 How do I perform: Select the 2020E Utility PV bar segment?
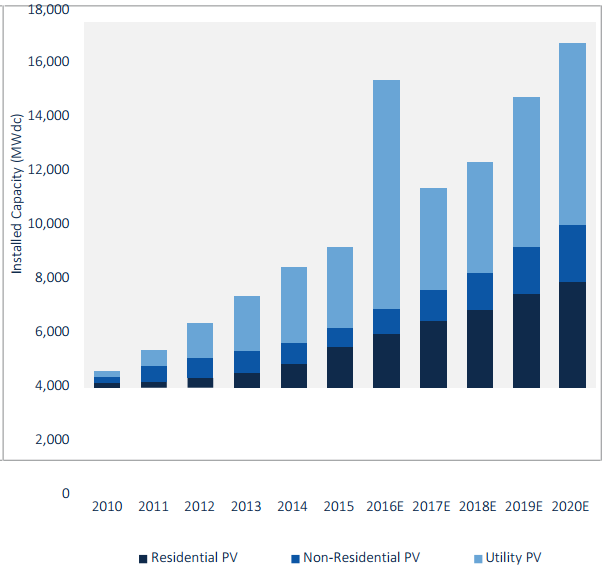tap(572, 134)
